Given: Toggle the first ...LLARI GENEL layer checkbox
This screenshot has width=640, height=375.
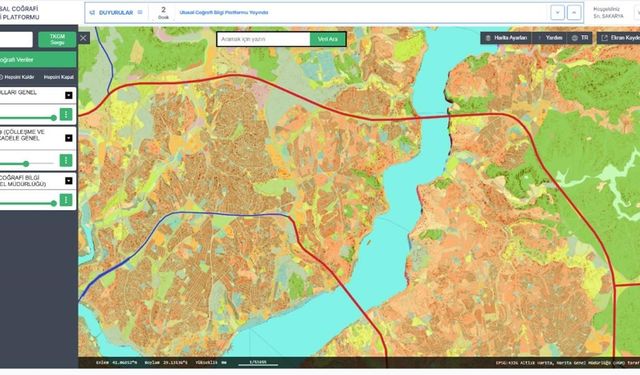Looking at the screenshot, I should (69, 95).
